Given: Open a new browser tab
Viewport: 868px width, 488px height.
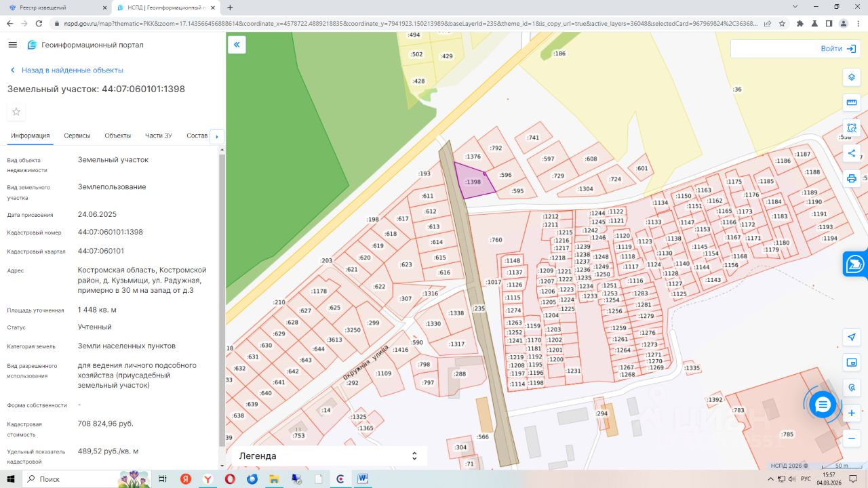Looking at the screenshot, I should pyautogui.click(x=230, y=7).
